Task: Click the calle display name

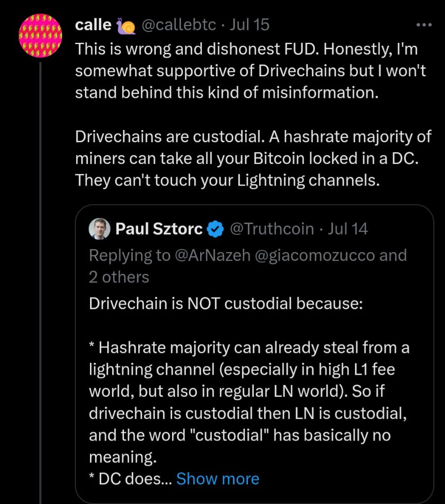Action: coord(92,25)
